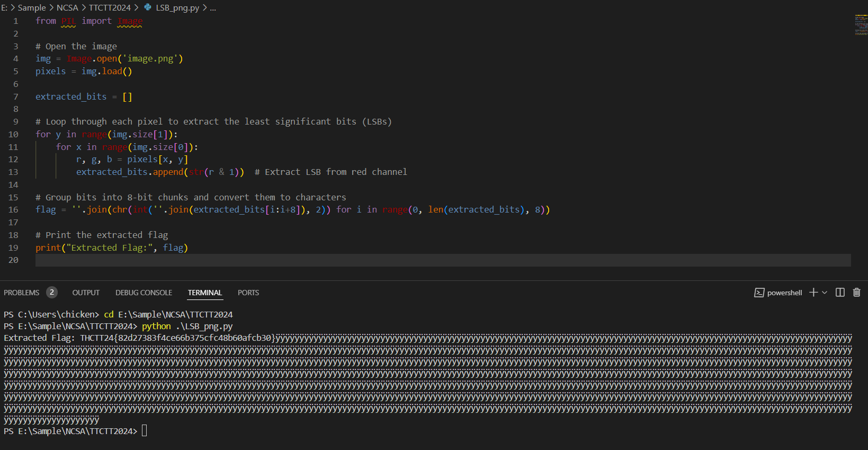The width and height of the screenshot is (868, 450).
Task: Split the terminal with split icon
Action: pos(840,293)
